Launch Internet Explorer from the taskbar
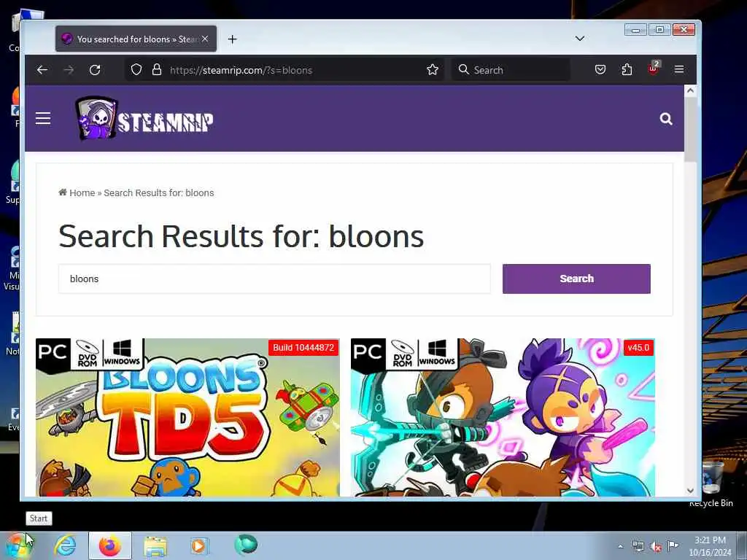 [x=65, y=545]
